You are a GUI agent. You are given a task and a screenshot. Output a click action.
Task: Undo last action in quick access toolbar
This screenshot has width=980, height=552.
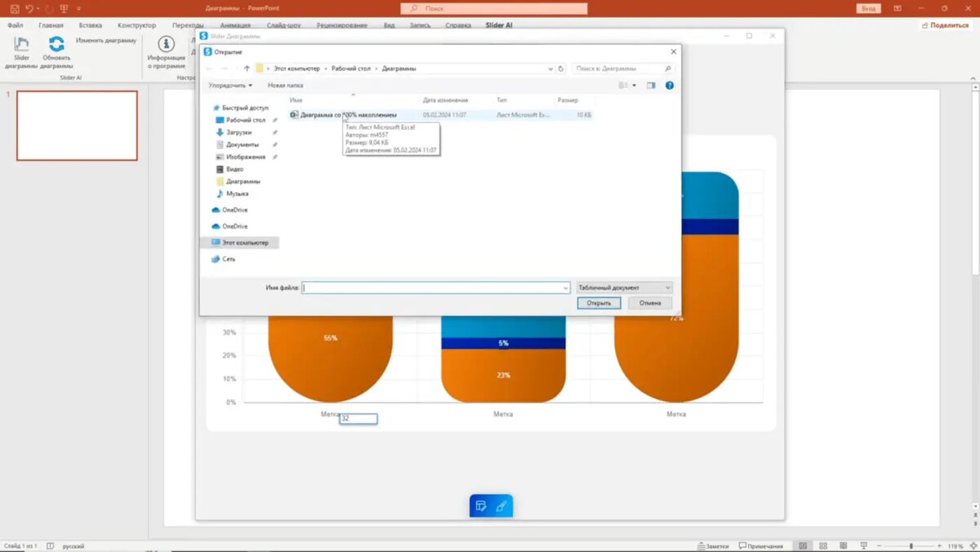(29, 8)
